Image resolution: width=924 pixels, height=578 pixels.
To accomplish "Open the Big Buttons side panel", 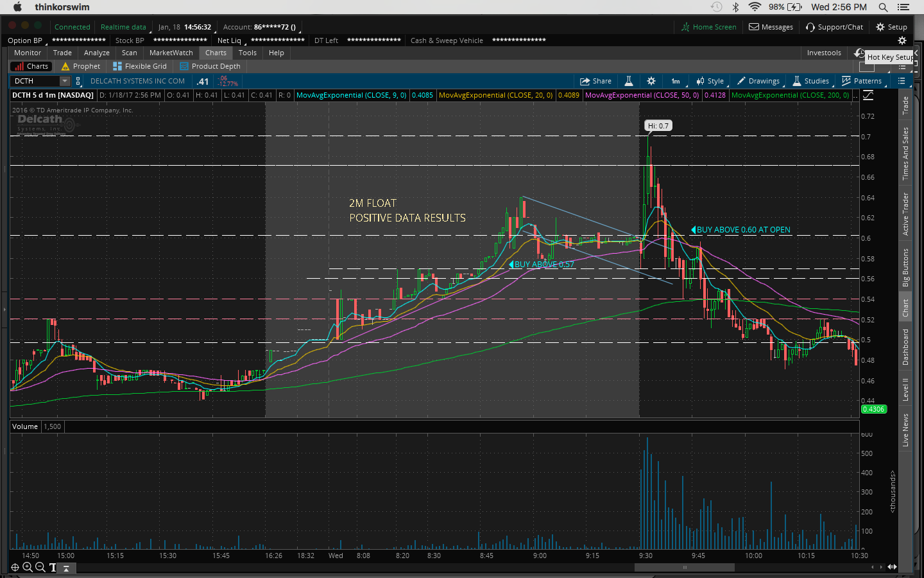I will point(905,267).
